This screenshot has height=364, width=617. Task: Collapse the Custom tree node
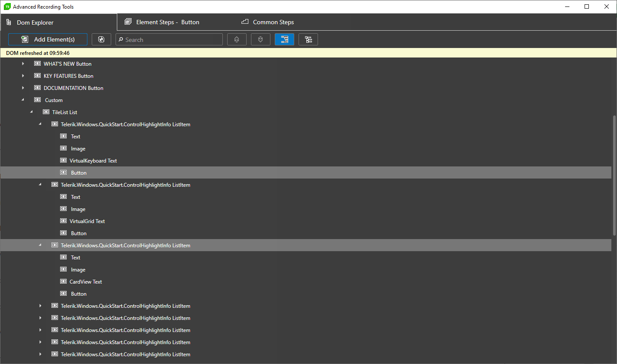[x=23, y=100]
